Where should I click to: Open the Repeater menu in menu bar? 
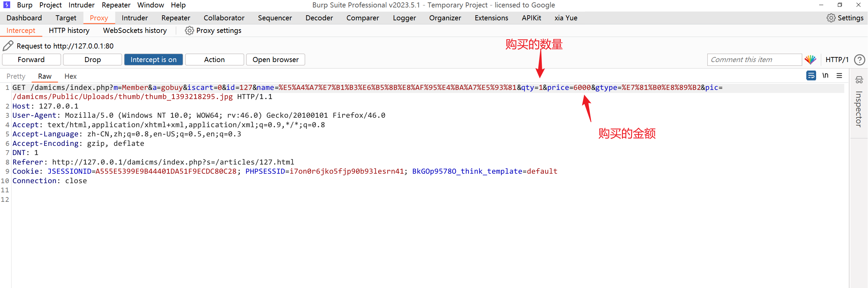click(x=116, y=5)
